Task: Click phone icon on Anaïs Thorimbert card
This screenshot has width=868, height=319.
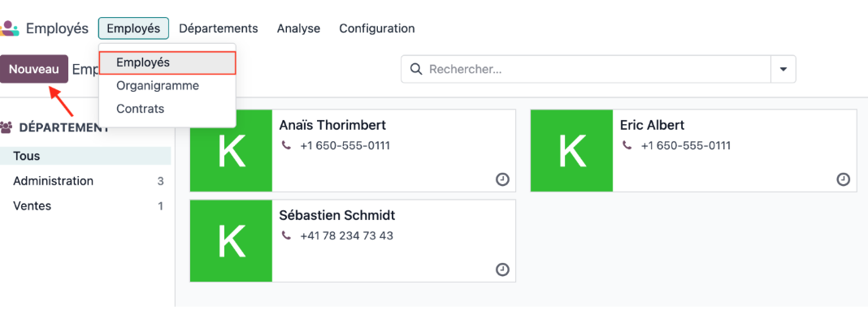Action: [286, 146]
